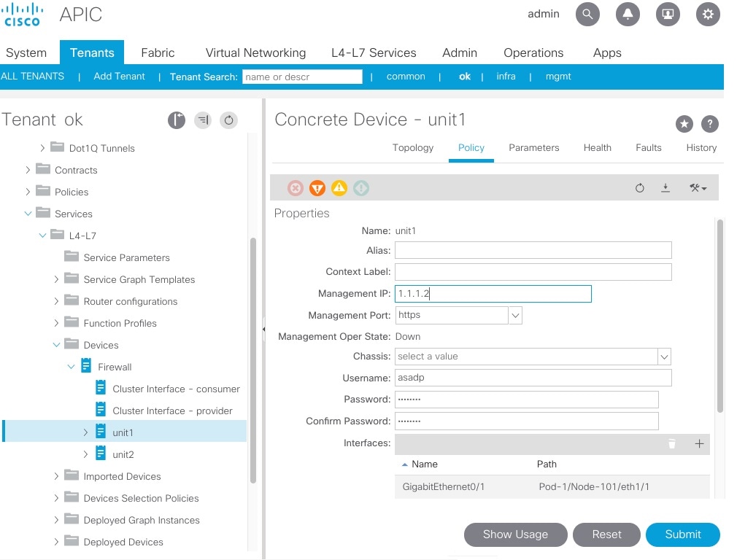This screenshot has height=560, width=737.
Task: Click the Alias input field
Action: tap(533, 250)
